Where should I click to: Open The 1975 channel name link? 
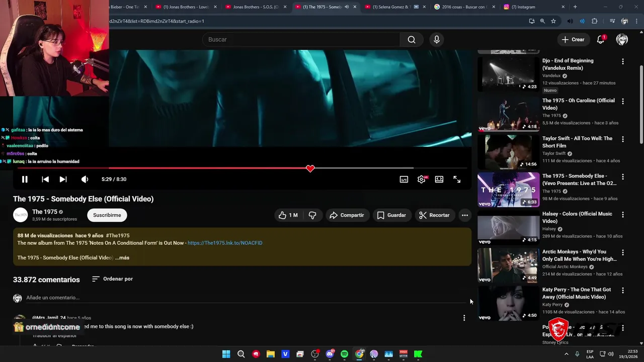point(45,212)
